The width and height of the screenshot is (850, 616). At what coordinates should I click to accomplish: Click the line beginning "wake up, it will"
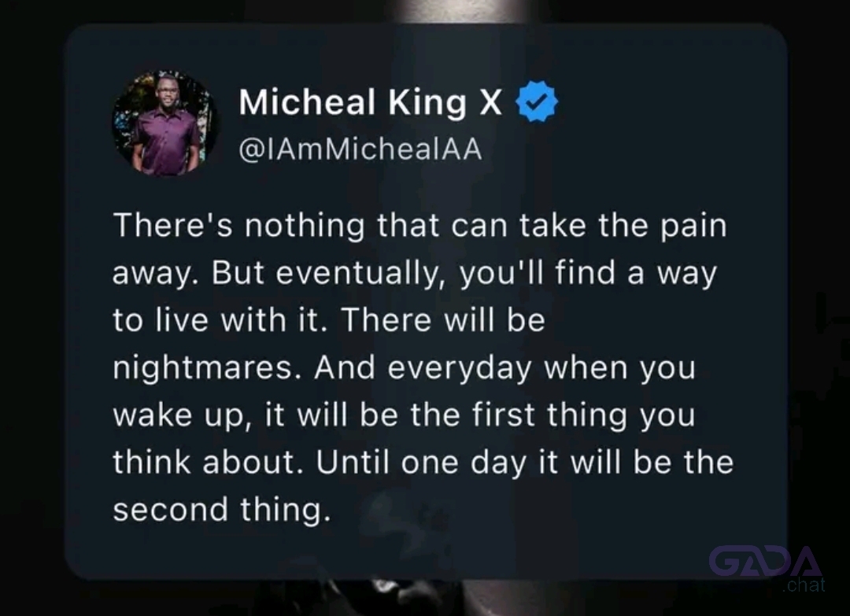[404, 415]
